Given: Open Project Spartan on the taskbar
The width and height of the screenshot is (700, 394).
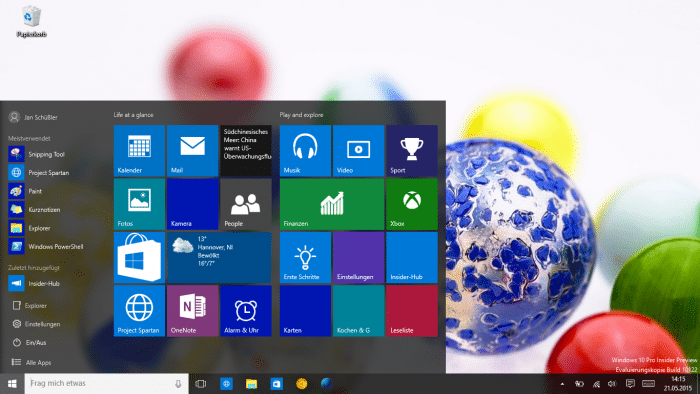Looking at the screenshot, I should [226, 384].
